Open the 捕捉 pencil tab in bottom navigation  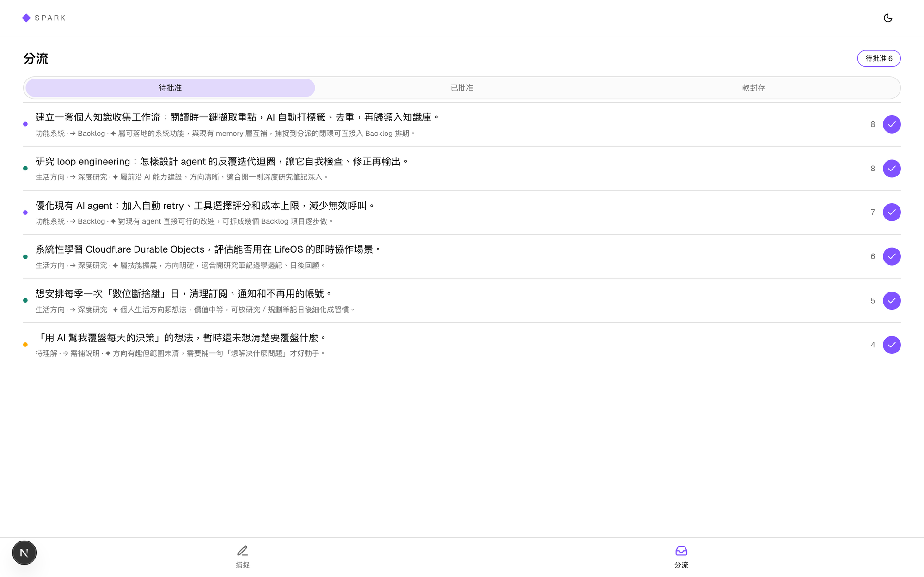click(242, 557)
